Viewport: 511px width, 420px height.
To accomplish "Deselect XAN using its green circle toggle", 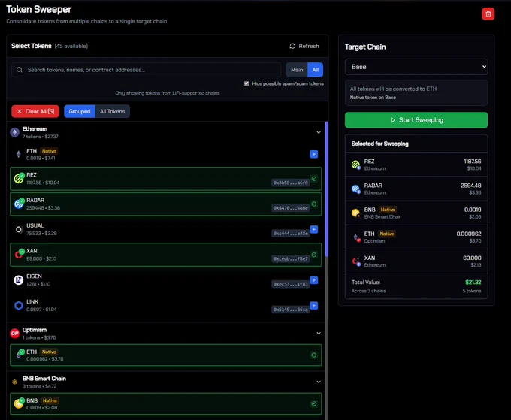I will click(314, 255).
